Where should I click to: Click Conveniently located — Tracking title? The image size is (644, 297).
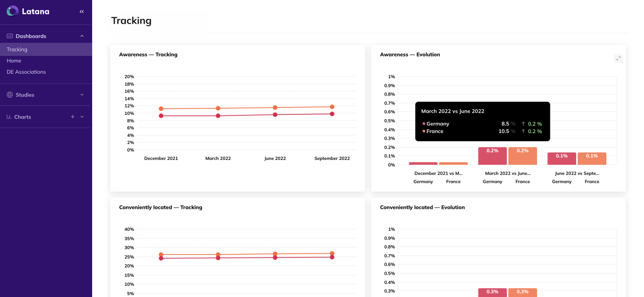coord(161,207)
